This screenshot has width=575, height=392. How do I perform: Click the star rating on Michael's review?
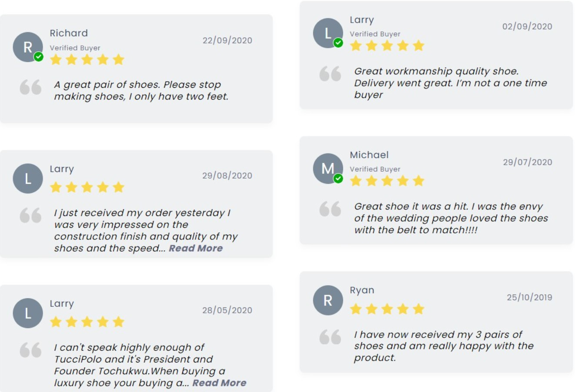387,181
